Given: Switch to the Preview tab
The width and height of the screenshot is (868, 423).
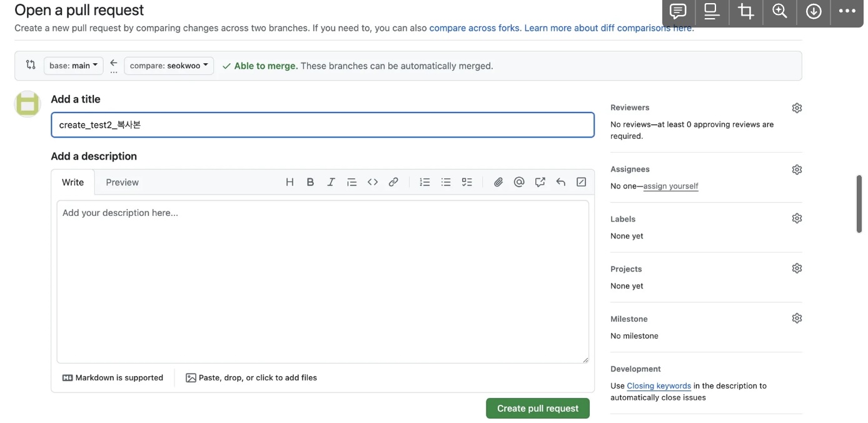Looking at the screenshot, I should tap(121, 182).
